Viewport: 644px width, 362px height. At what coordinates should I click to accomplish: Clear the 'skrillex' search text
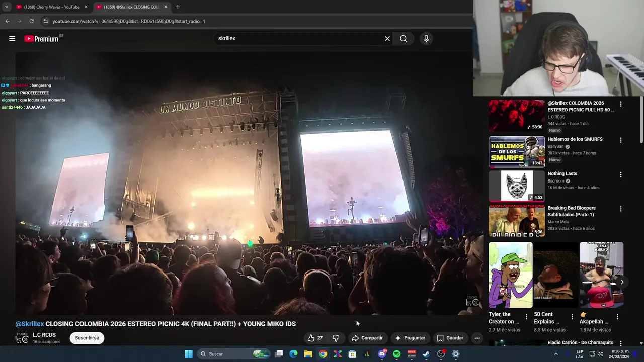[387, 39]
